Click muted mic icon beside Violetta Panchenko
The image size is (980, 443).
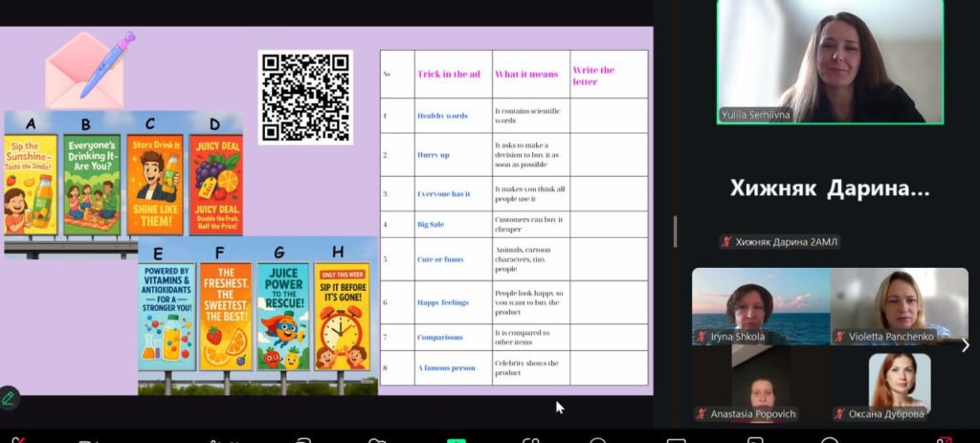pos(839,337)
